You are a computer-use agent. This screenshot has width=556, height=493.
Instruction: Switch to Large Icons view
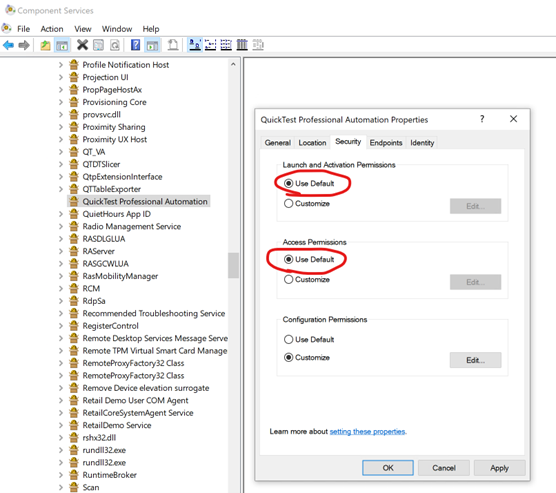pyautogui.click(x=195, y=45)
